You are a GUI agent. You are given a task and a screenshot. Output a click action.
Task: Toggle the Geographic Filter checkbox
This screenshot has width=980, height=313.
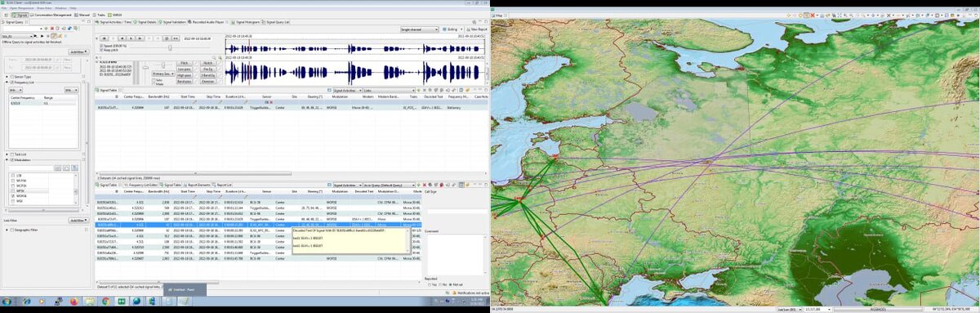point(12,230)
